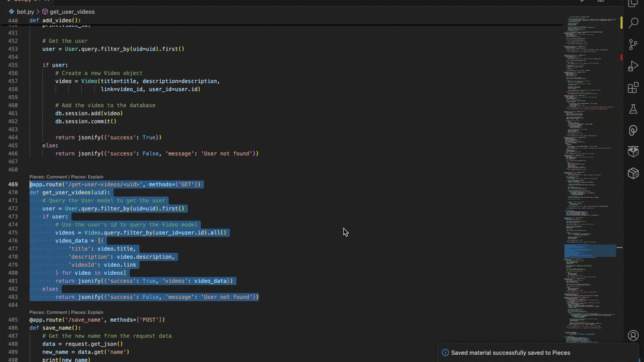The height and width of the screenshot is (362, 644).
Task: Click the '/save_name' route decorator on line 485
Action: (x=97, y=320)
